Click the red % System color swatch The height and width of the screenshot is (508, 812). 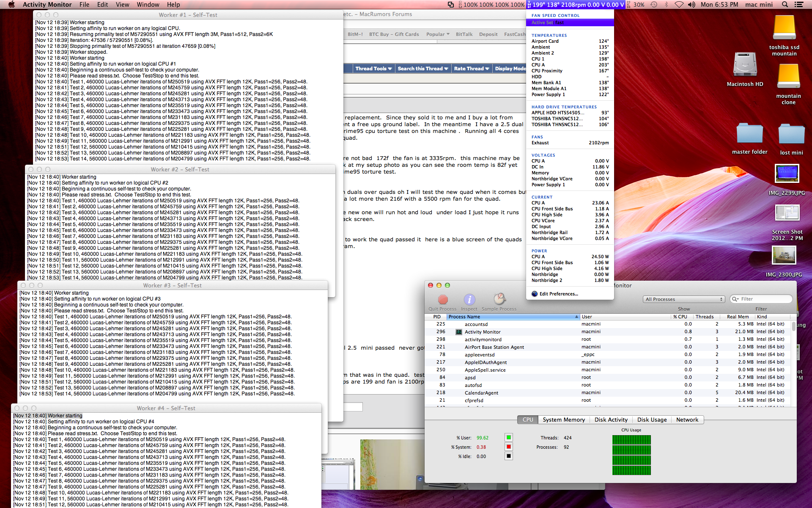tap(509, 447)
